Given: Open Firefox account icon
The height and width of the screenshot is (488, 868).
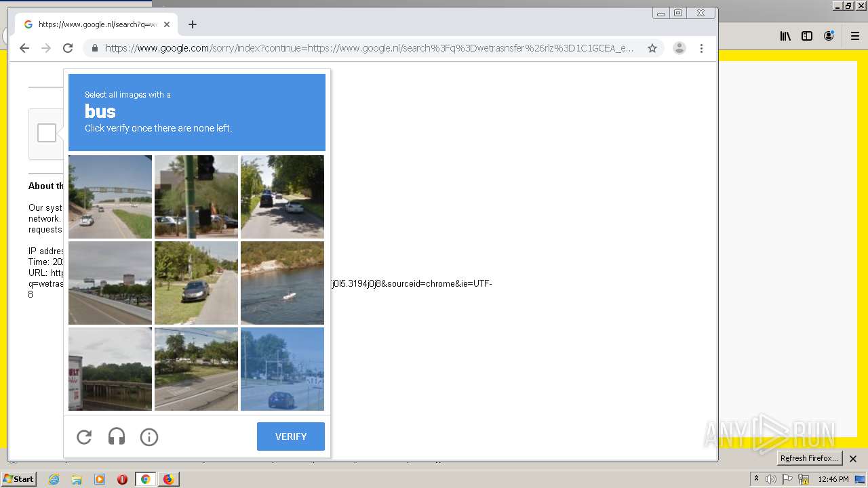Looking at the screenshot, I should click(x=829, y=36).
